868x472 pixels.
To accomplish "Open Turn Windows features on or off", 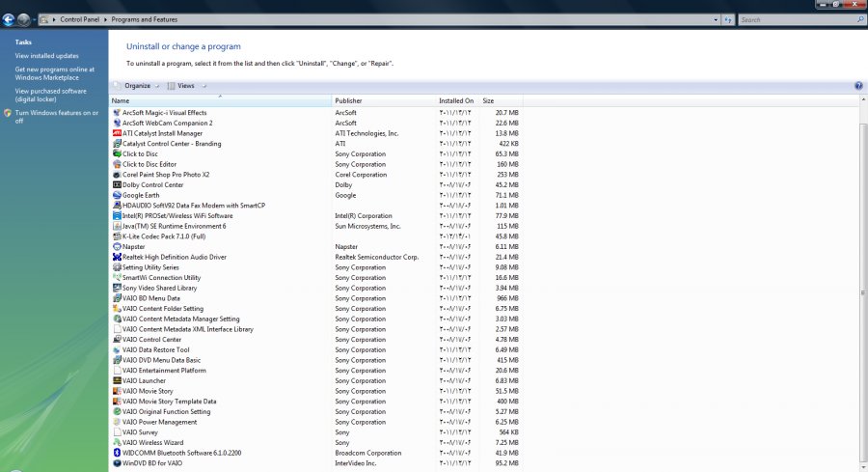I will click(57, 117).
